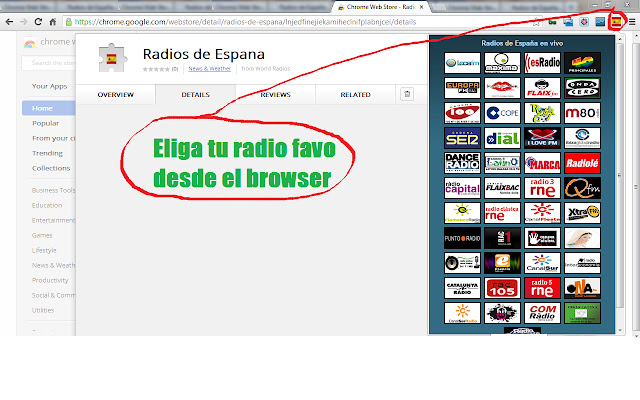Open the Chrome menu hamburger button

pos(632,22)
